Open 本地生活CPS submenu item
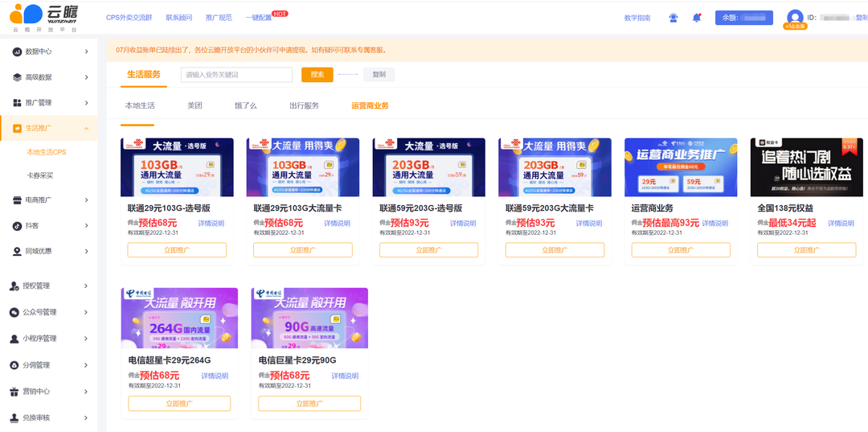Viewport: 868px width, 432px height. coord(47,152)
